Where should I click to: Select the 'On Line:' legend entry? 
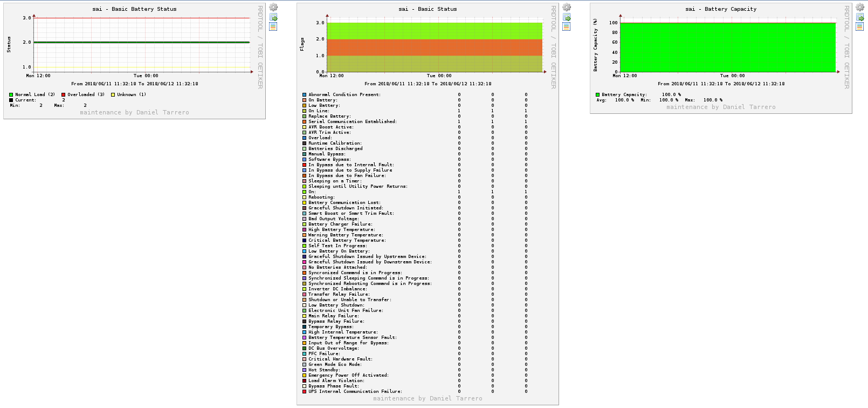415,111
